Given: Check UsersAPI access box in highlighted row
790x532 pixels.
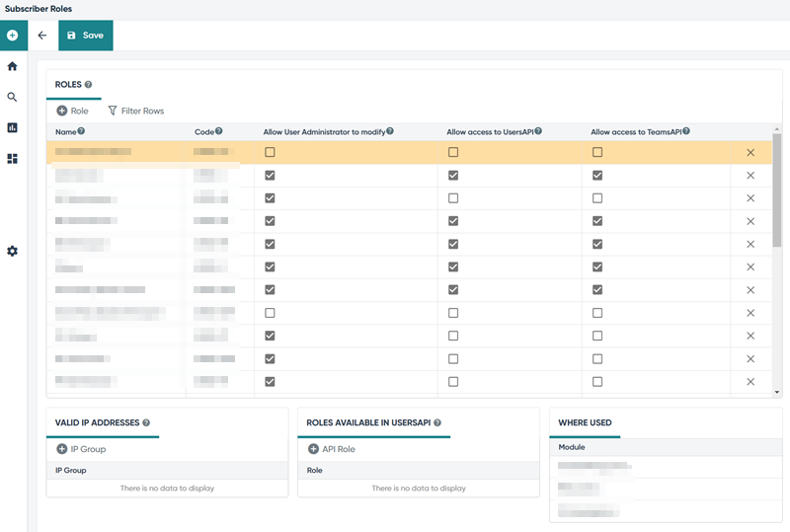Looking at the screenshot, I should 453,152.
